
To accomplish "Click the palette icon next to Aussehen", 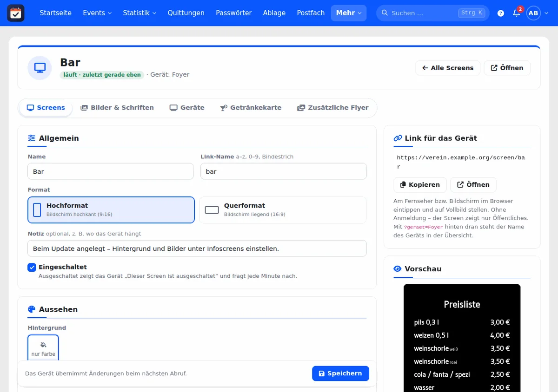I will point(32,309).
